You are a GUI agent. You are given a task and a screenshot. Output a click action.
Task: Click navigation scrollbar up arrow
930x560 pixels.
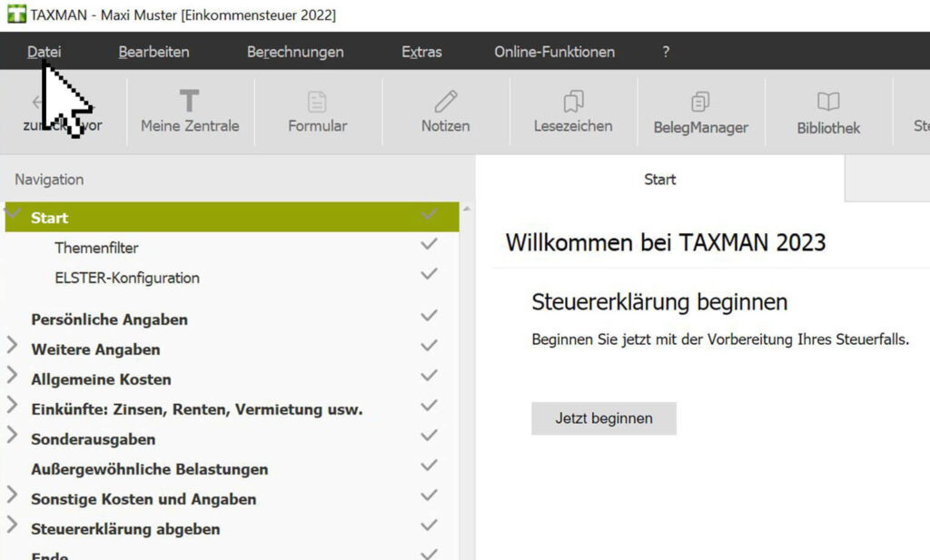click(467, 209)
